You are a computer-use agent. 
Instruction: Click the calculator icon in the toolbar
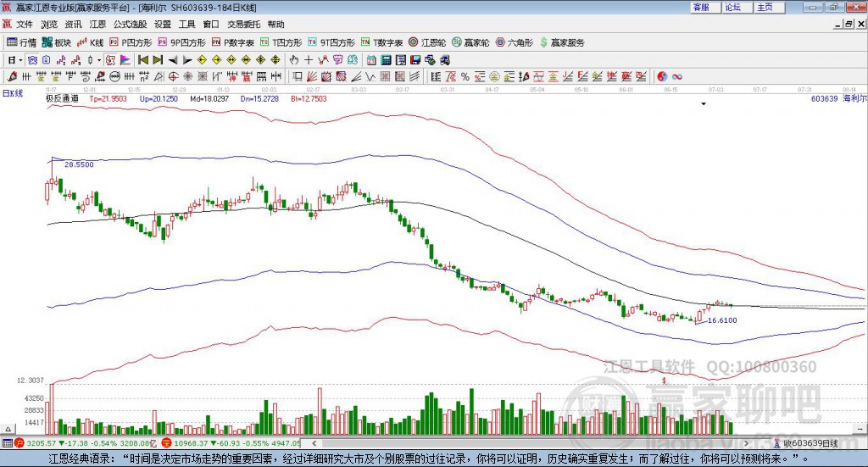[386, 60]
